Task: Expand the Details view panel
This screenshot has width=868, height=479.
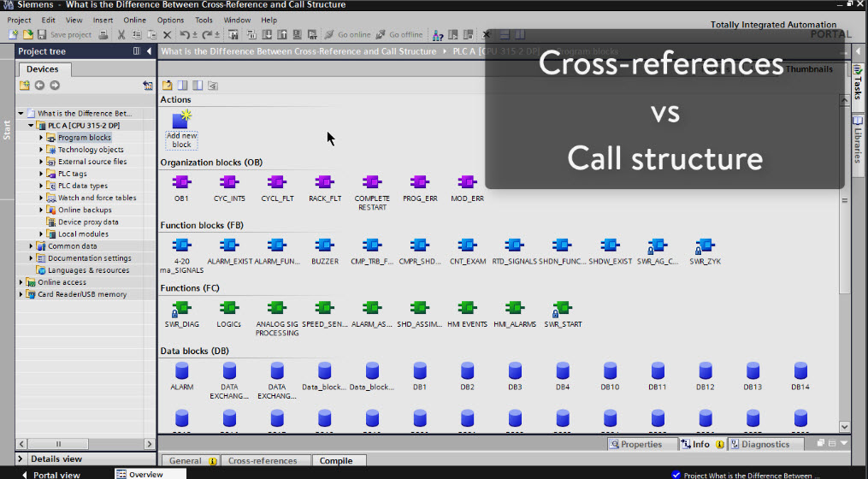Action: (21, 458)
